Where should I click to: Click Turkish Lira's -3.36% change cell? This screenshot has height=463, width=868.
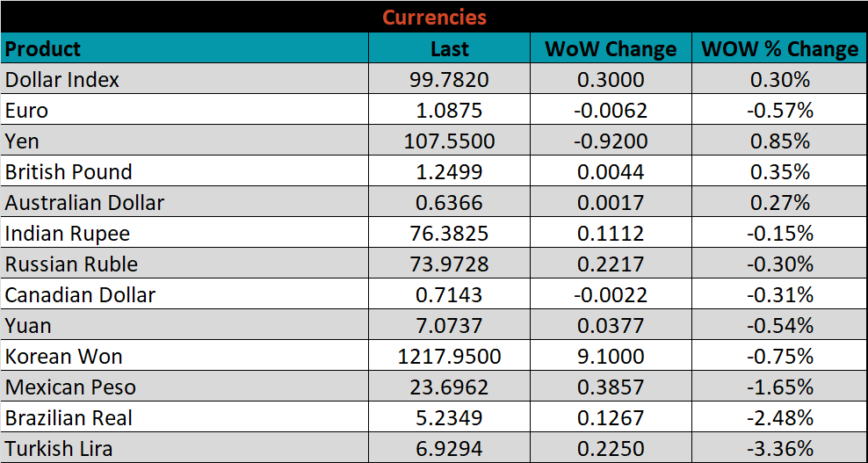click(x=779, y=449)
